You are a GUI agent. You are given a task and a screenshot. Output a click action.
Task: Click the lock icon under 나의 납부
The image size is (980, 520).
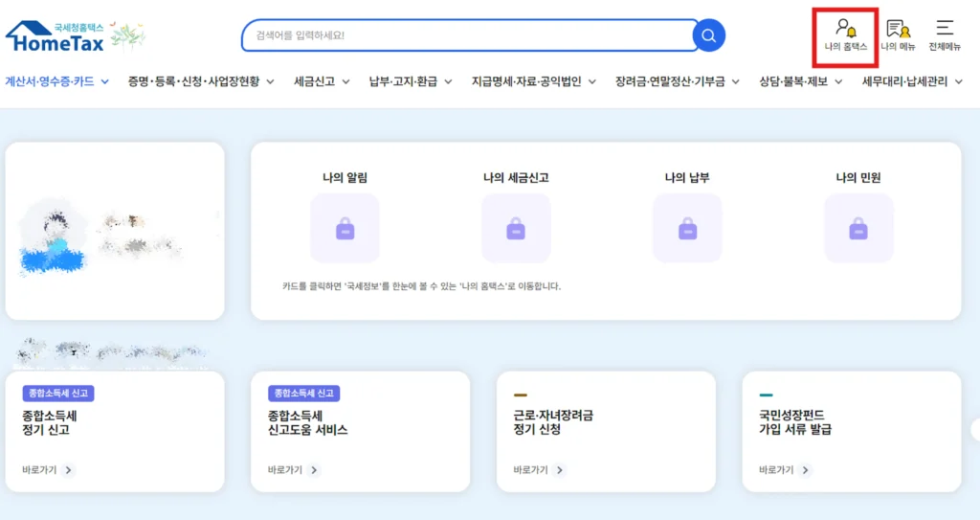point(687,229)
